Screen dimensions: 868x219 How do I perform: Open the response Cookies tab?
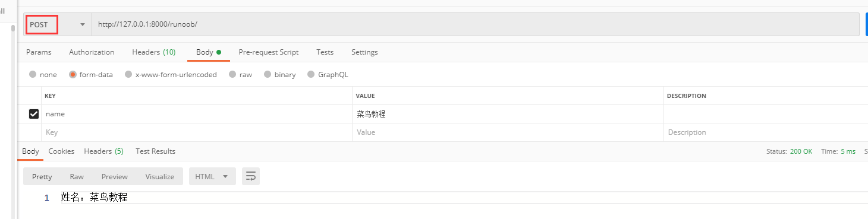coord(61,151)
